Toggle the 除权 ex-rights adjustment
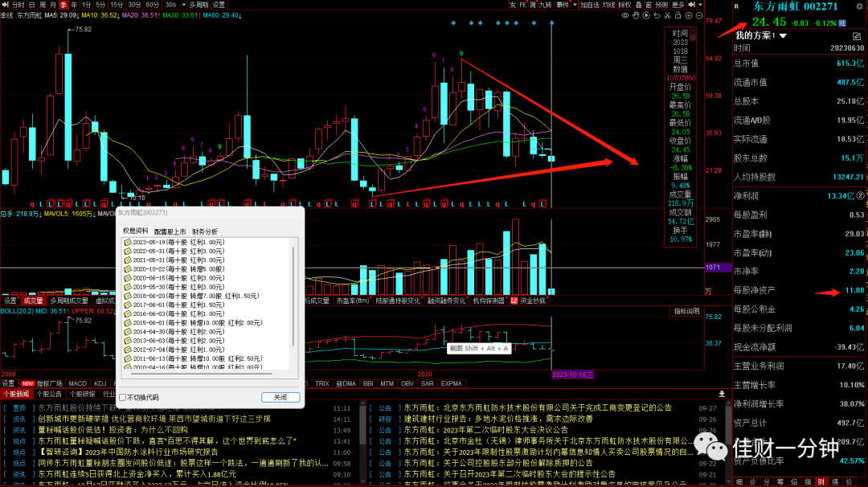Viewport: 868px width, 487px height. (625, 5)
